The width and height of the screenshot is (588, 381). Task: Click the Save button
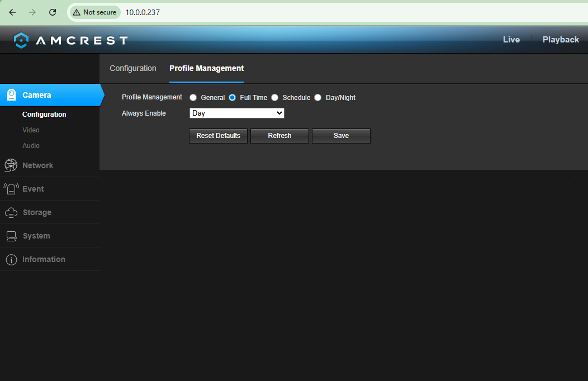(x=342, y=136)
